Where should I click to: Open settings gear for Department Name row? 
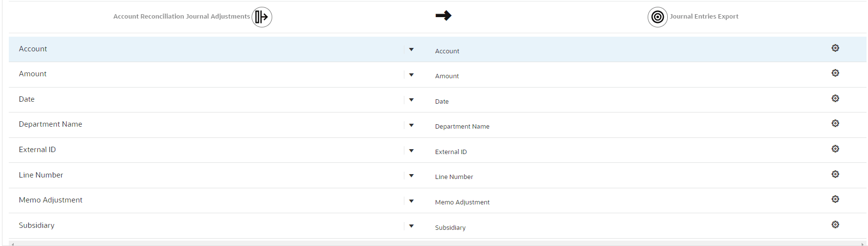(835, 123)
